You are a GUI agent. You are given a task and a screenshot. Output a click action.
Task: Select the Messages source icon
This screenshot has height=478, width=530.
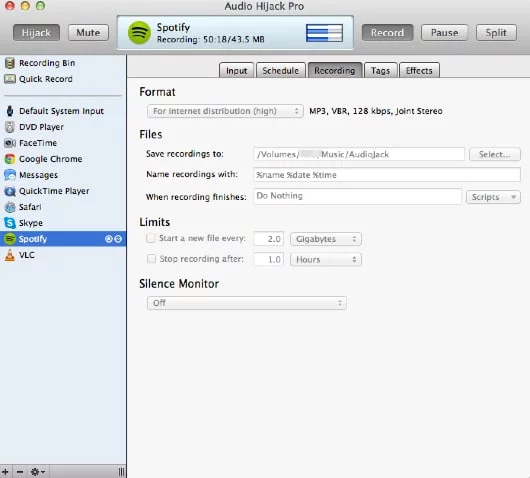click(x=10, y=175)
